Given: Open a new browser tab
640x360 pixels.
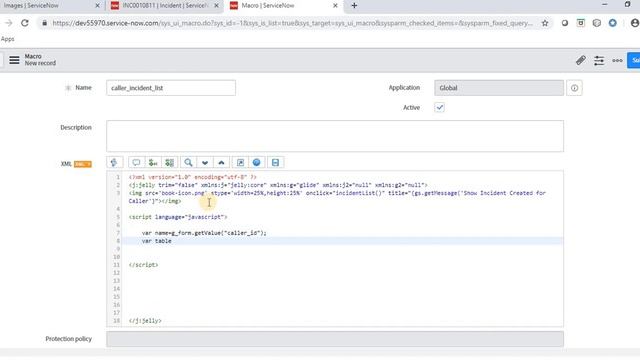Looking at the screenshot, I should coord(354,6).
